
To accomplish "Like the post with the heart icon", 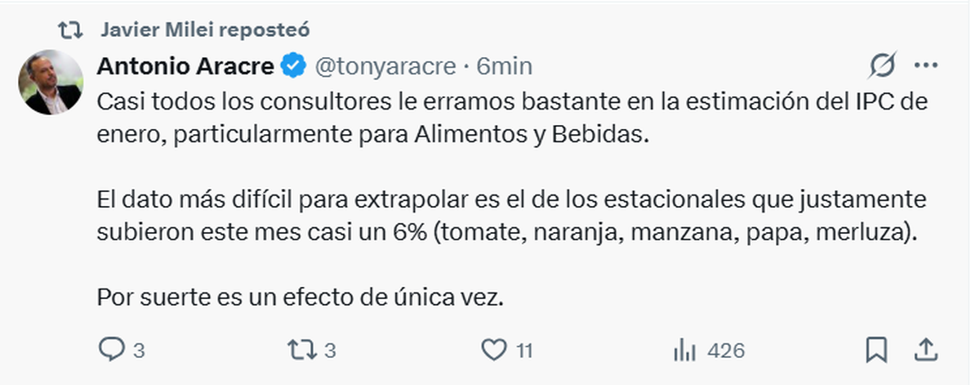I will (x=493, y=350).
